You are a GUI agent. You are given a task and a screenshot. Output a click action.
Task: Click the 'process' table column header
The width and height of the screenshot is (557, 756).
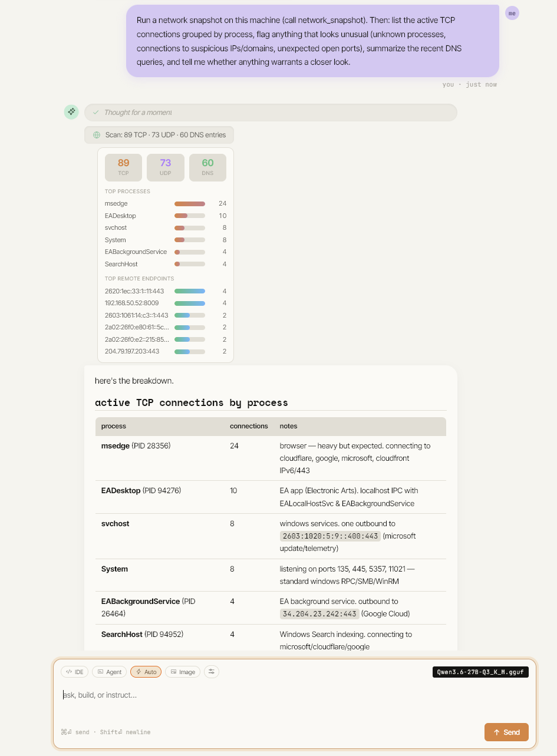[114, 426]
